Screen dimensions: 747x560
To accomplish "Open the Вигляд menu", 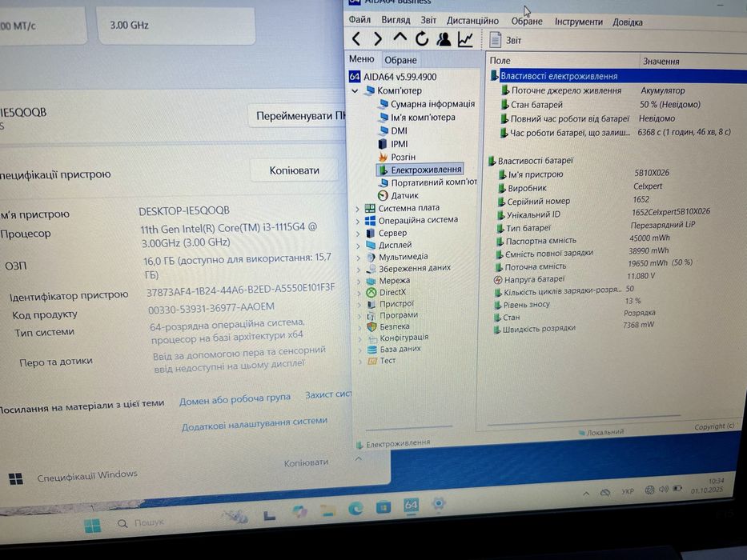I will coord(396,20).
